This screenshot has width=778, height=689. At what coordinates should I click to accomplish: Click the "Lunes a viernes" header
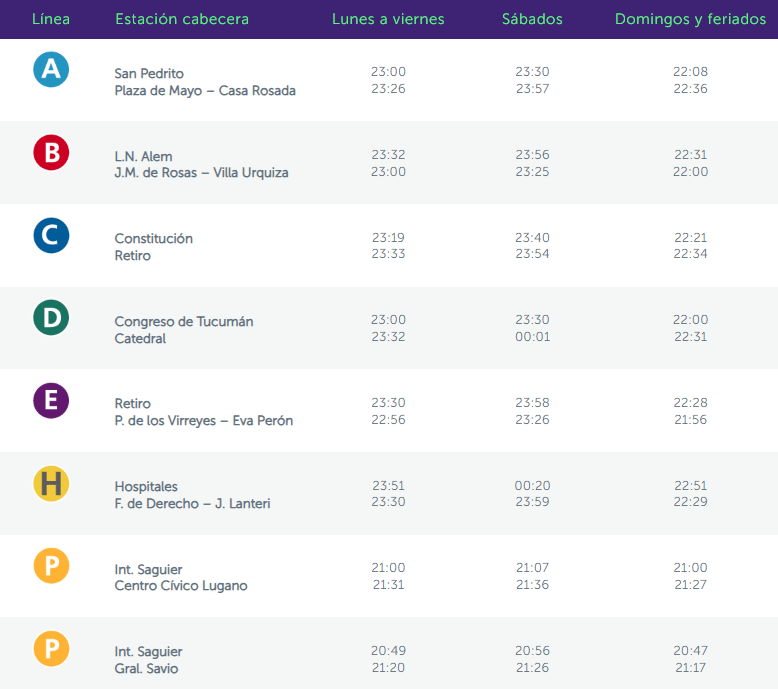[388, 19]
